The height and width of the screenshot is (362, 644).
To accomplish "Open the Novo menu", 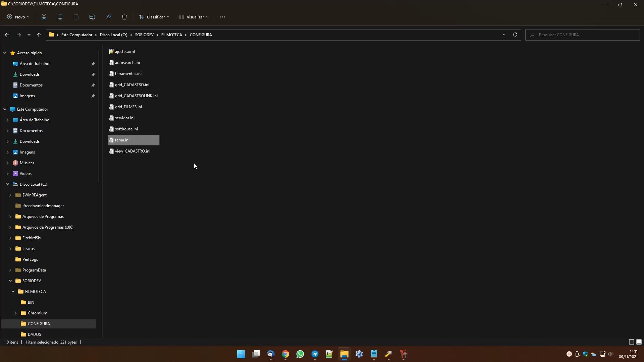I will 18,17.
